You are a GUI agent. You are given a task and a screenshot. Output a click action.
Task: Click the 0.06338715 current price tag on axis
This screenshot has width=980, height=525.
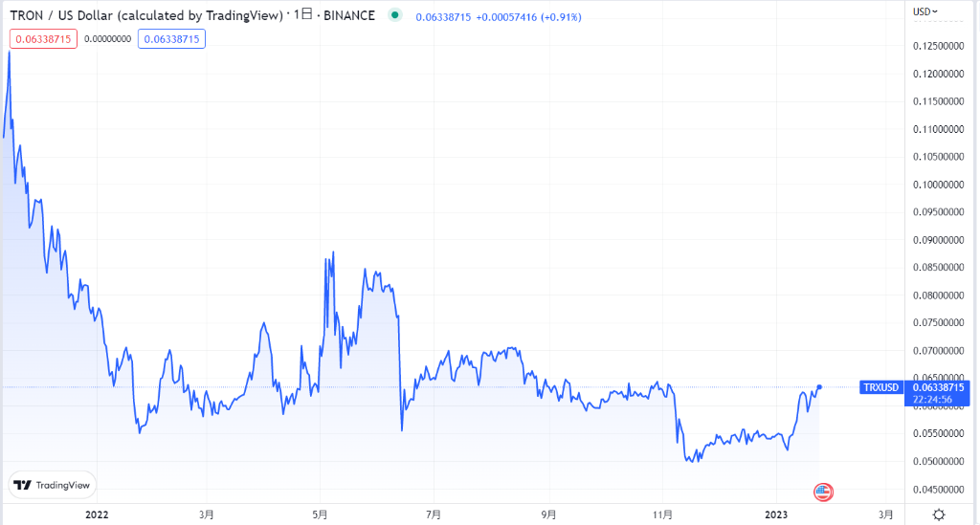click(x=939, y=387)
